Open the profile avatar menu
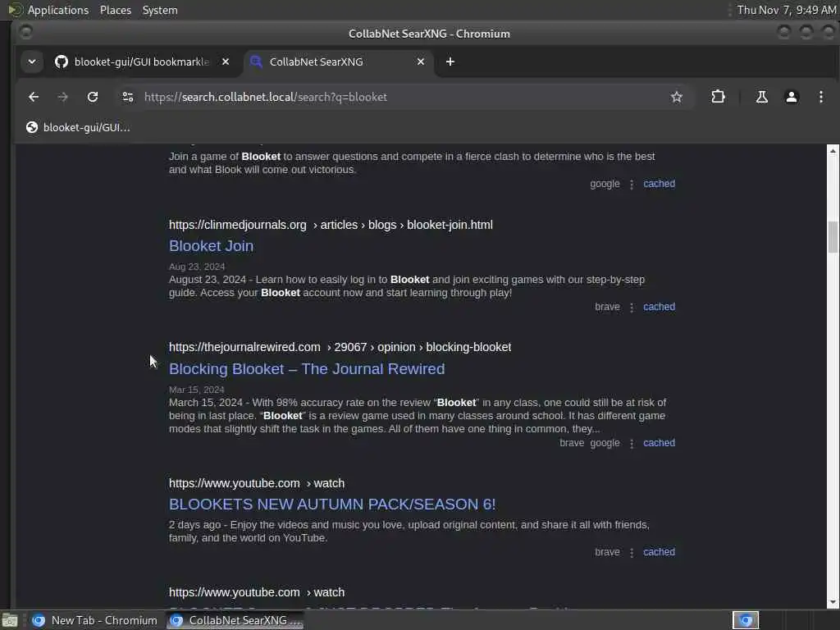The height and width of the screenshot is (630, 840). pos(792,97)
